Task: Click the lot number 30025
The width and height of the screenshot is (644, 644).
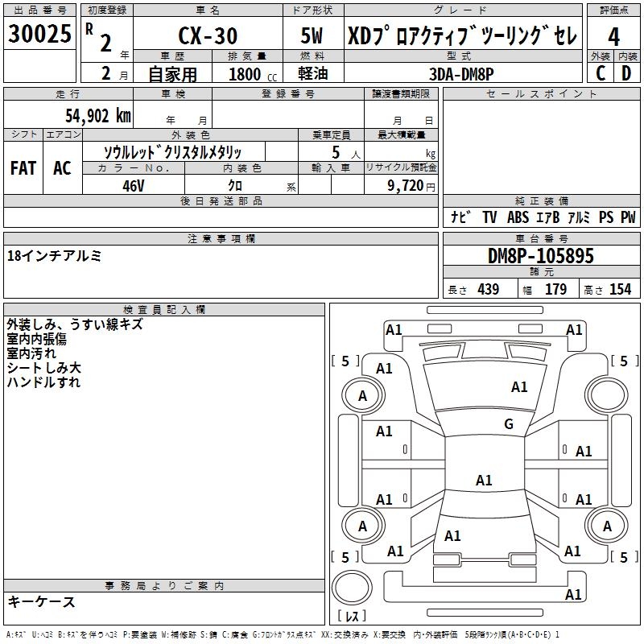Action: (39, 34)
